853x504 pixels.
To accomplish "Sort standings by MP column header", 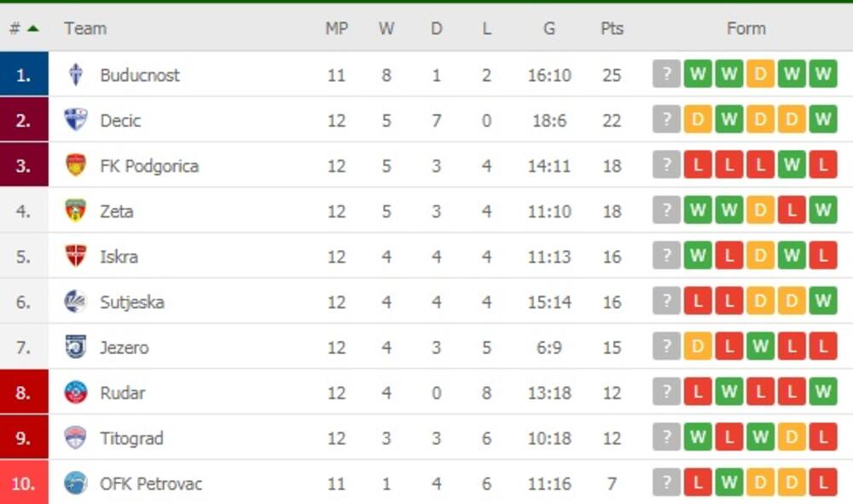I will point(336,28).
